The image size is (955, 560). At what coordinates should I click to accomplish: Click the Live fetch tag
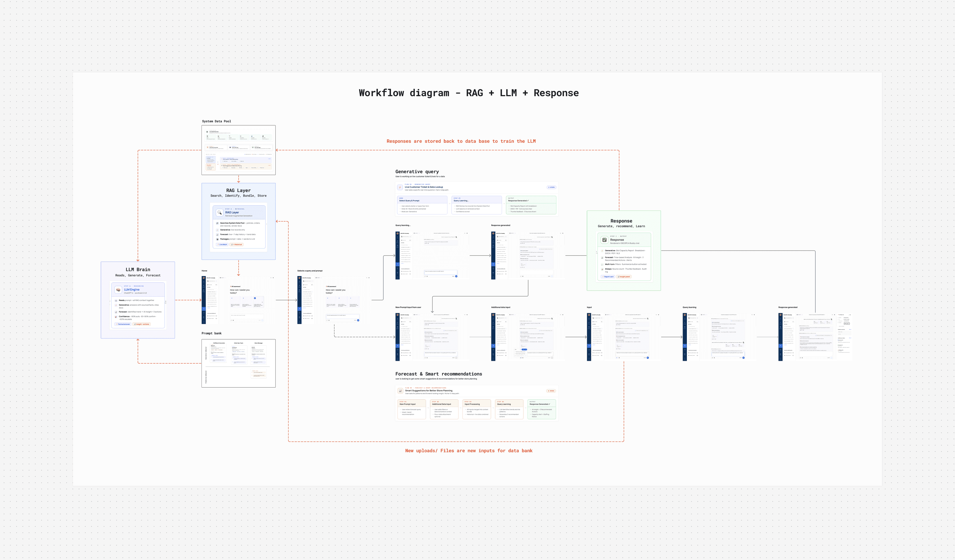pyautogui.click(x=222, y=244)
